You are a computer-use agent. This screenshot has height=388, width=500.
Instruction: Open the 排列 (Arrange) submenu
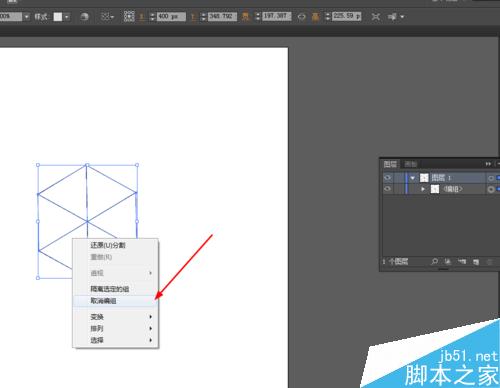tap(115, 329)
